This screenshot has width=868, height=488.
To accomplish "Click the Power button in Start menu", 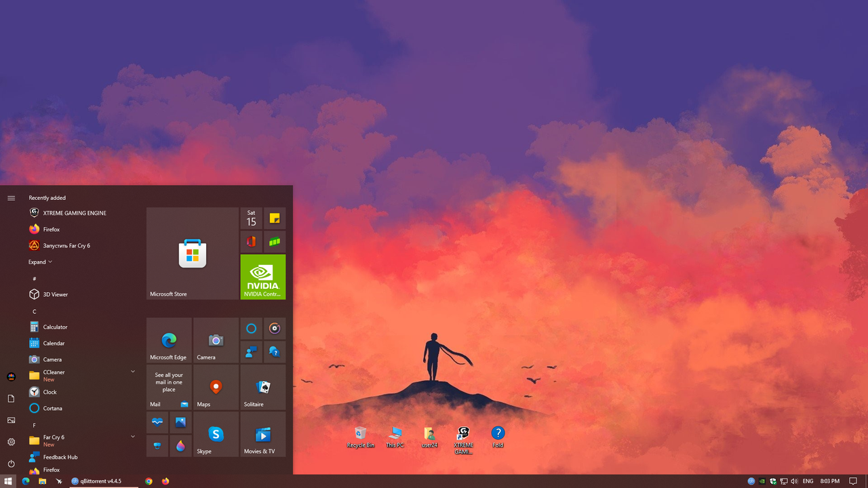I will pos(11,464).
